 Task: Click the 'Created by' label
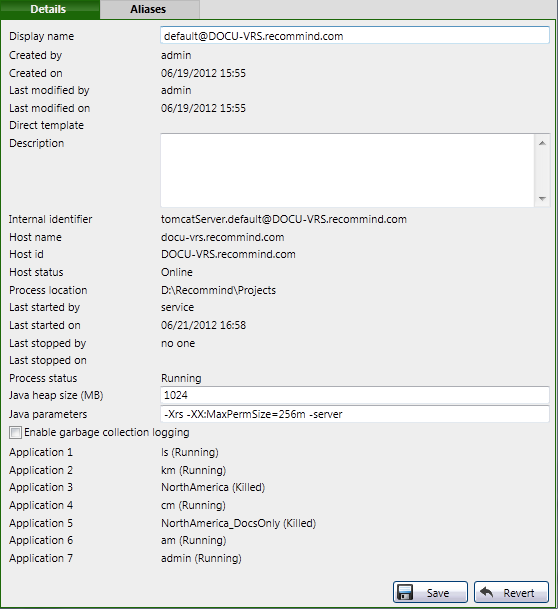point(36,55)
